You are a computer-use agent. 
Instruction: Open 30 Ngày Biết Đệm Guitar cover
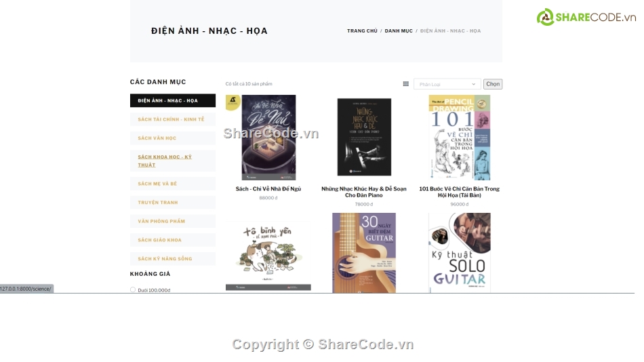(364, 253)
